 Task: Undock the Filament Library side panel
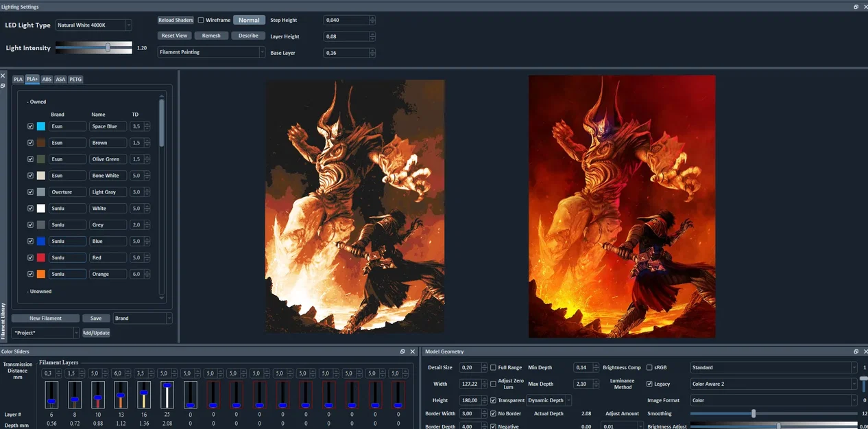(3, 85)
